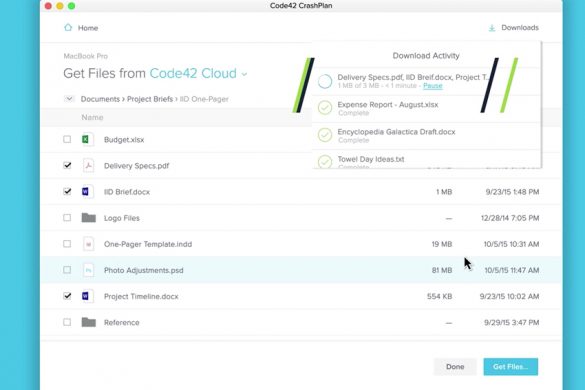The image size is (585, 390).
Task: Pause the active download via Pause link
Action: point(432,86)
